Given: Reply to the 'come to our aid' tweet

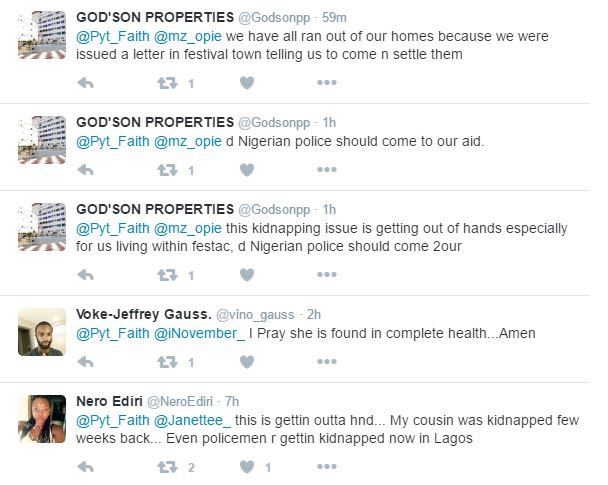Looking at the screenshot, I should tap(86, 170).
